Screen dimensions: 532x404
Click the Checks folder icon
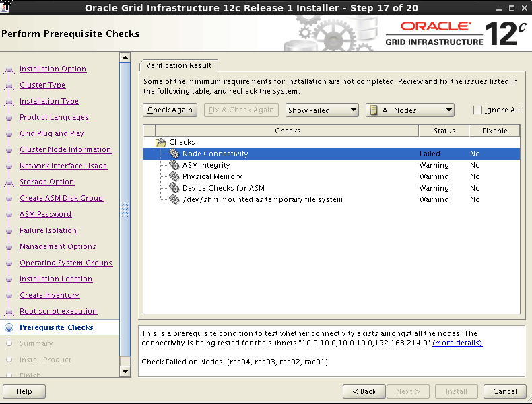coord(160,143)
